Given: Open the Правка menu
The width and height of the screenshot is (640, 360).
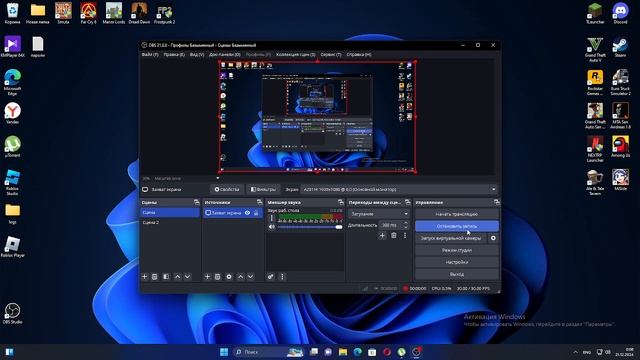Looking at the screenshot, I should click(174, 54).
